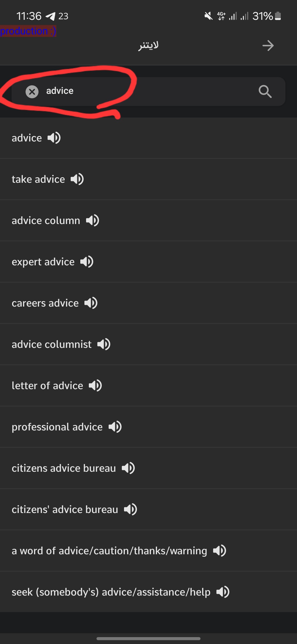Open the "expert advice" entry
The image size is (297, 644).
click(43, 262)
